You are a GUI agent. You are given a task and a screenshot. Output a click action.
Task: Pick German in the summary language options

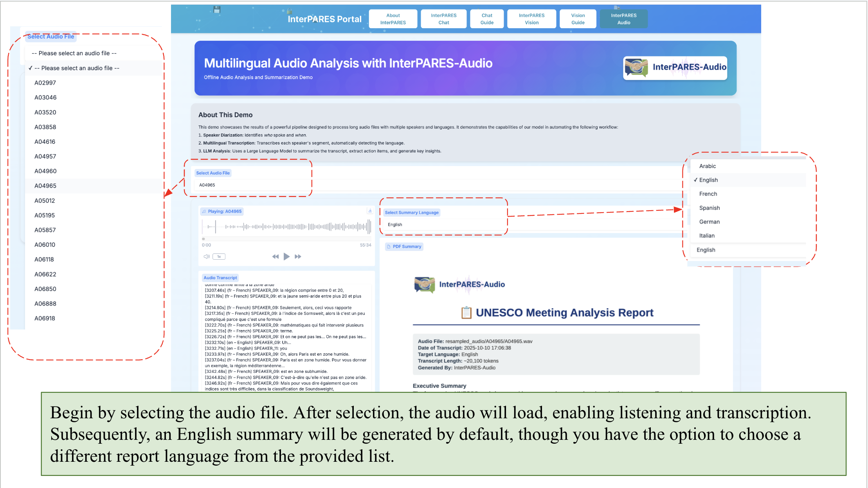click(x=709, y=222)
